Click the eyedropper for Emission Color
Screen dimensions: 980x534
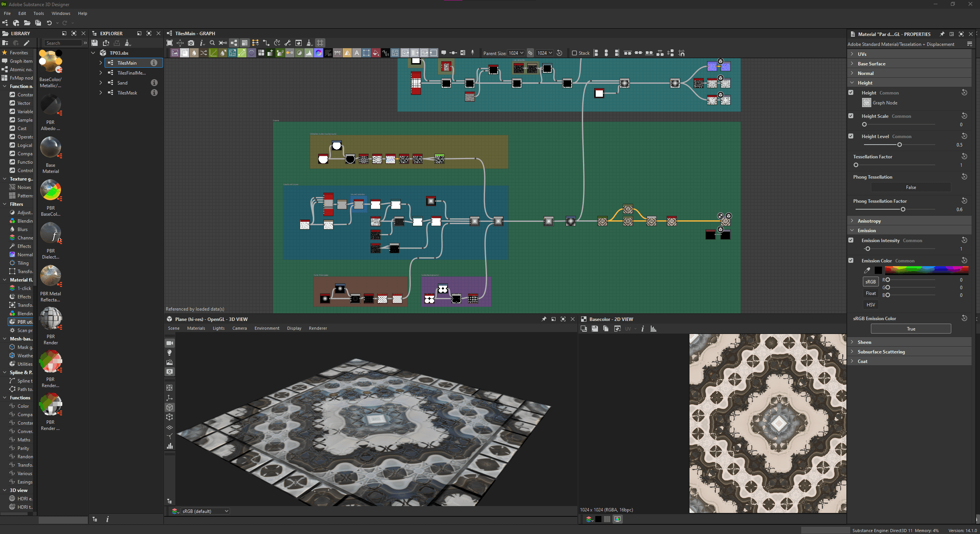[867, 270]
